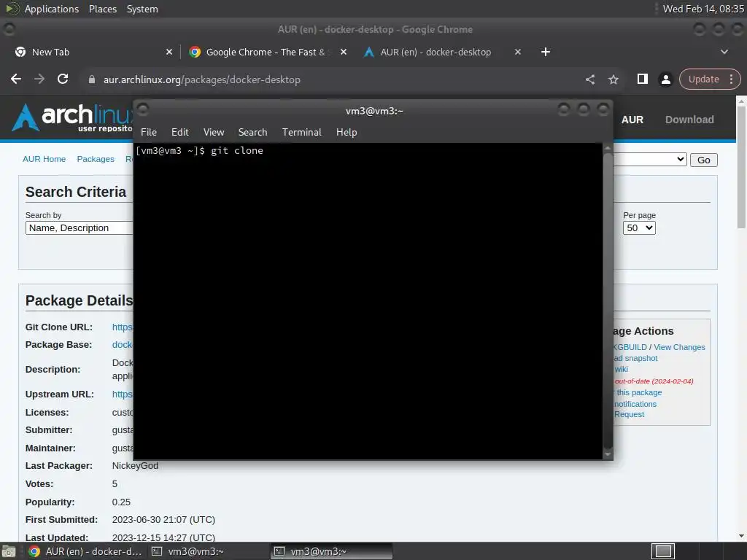Open the dropdown left of the Go button

click(x=650, y=160)
